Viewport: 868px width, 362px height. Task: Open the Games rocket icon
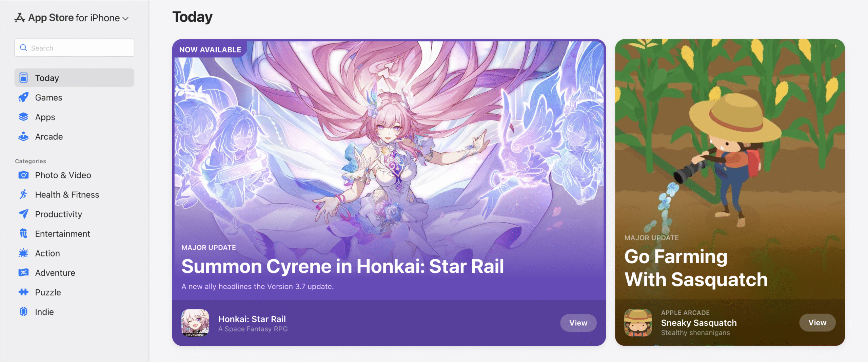point(23,97)
